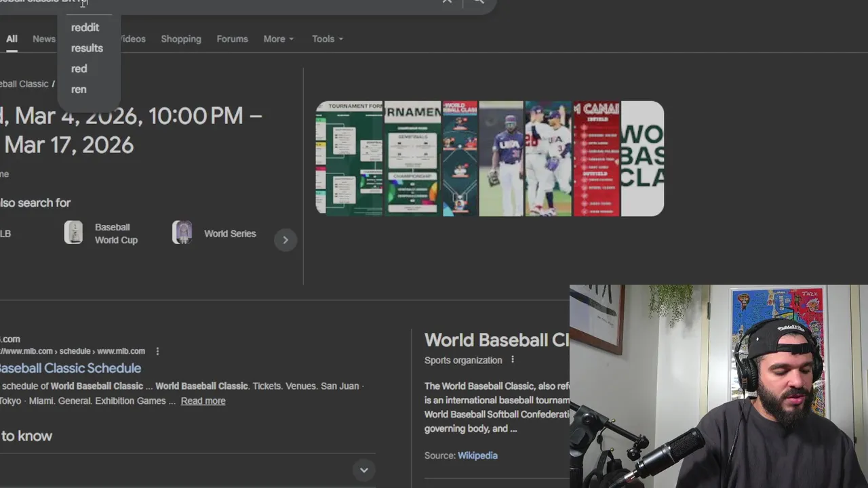Open the white World Baseball Classic logo image

[642, 159]
